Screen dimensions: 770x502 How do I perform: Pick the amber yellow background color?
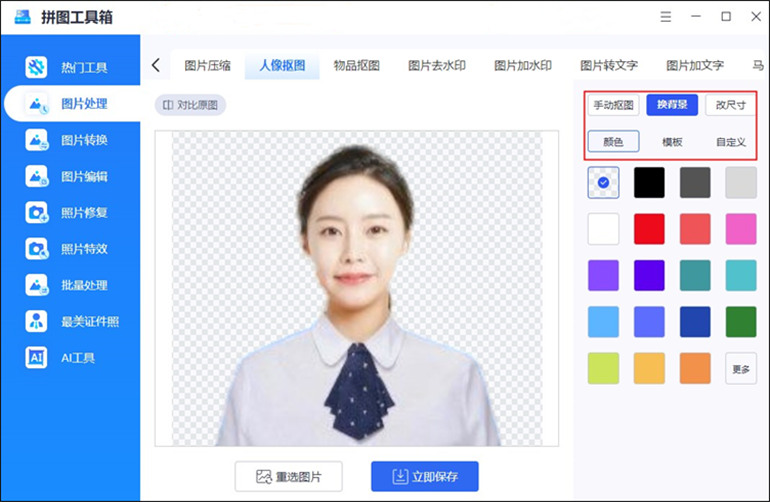coord(649,368)
